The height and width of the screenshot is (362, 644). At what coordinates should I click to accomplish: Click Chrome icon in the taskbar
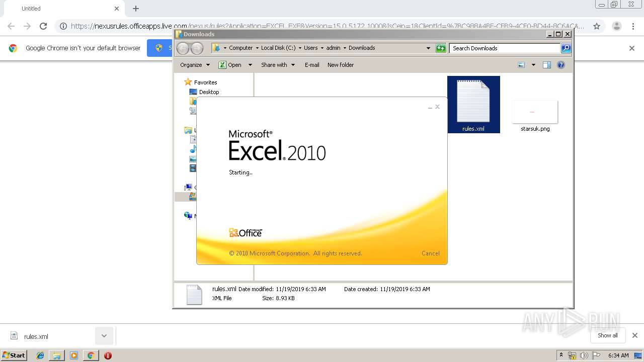tap(91, 355)
